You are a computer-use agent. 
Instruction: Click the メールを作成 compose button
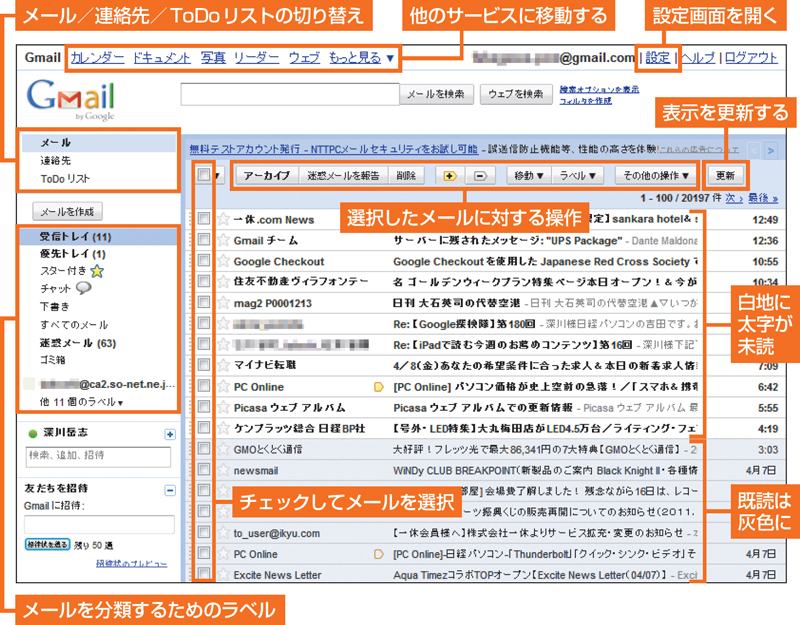click(67, 212)
